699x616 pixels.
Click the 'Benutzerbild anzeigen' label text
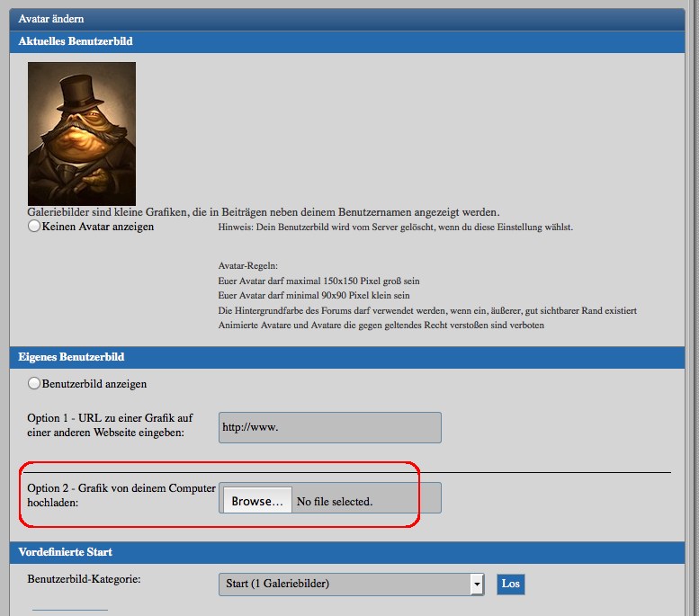94,383
